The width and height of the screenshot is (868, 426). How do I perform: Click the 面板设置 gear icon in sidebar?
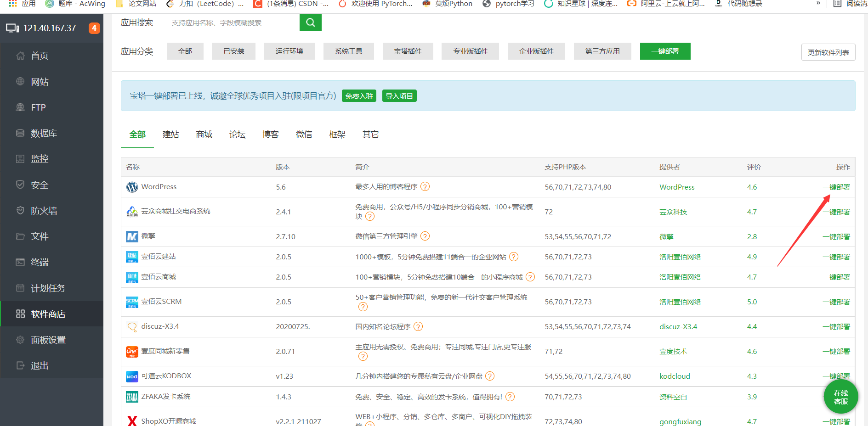[20, 340]
